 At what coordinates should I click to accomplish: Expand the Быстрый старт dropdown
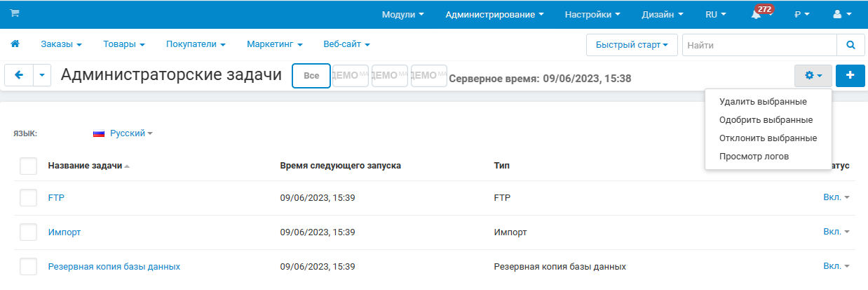(632, 45)
